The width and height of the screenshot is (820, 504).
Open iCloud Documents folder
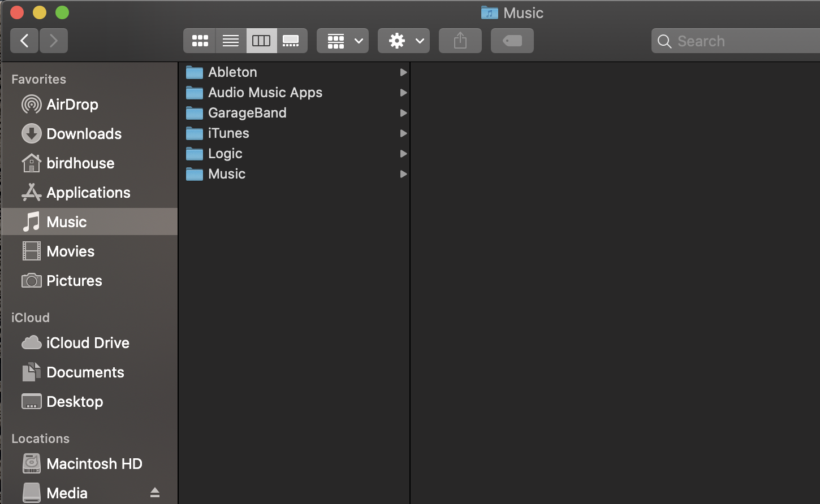pyautogui.click(x=89, y=372)
